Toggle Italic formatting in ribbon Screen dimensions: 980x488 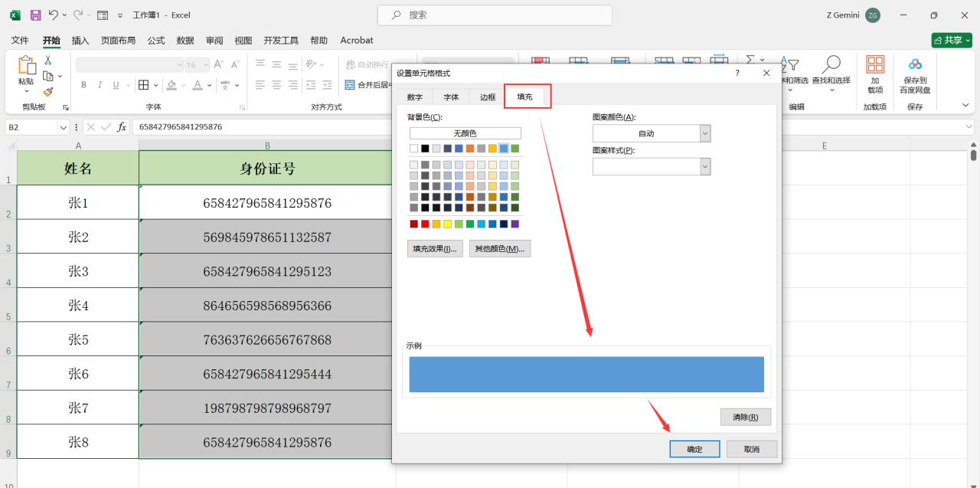coord(100,85)
